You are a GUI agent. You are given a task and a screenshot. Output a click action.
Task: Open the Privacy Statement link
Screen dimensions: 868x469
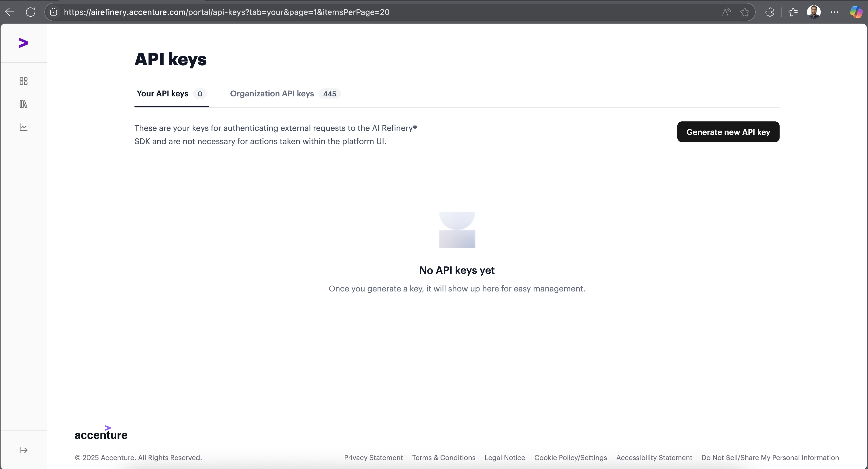tap(373, 457)
